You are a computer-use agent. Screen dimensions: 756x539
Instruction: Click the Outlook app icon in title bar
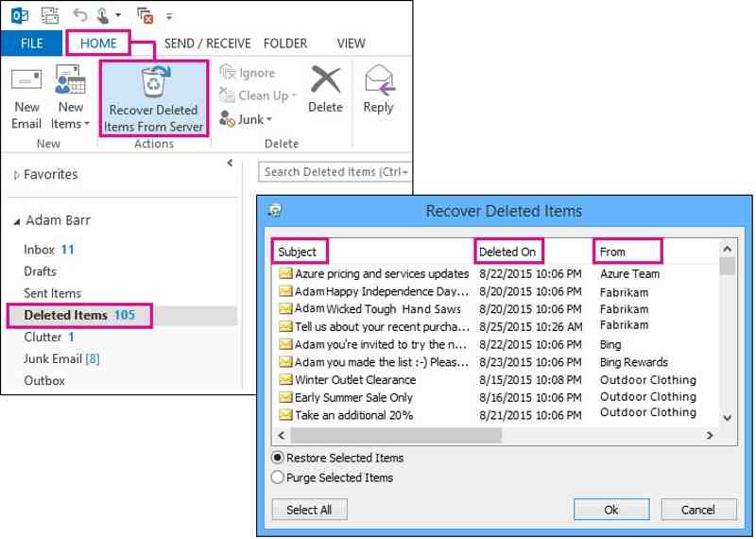pyautogui.click(x=20, y=15)
